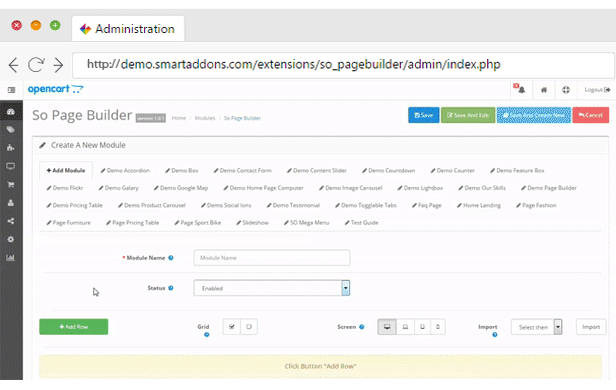This screenshot has width=616, height=390.
Task: Open the shopping cart sales icon
Action: [x=11, y=185]
